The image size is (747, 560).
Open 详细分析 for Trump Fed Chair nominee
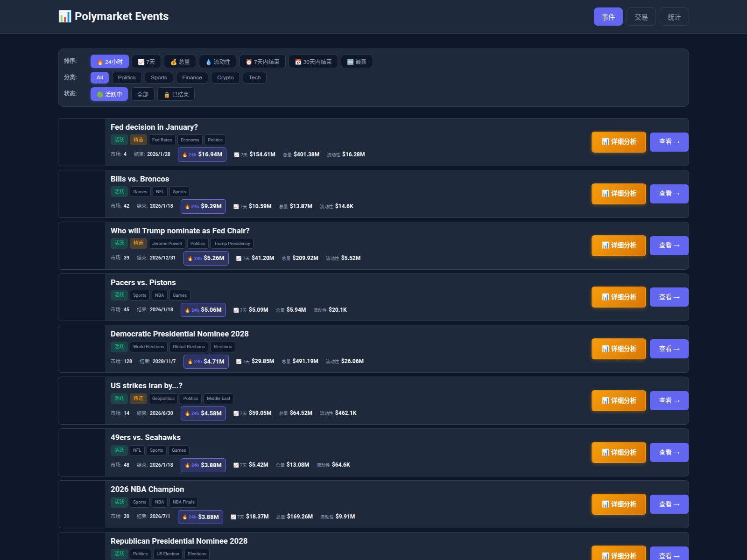point(619,245)
